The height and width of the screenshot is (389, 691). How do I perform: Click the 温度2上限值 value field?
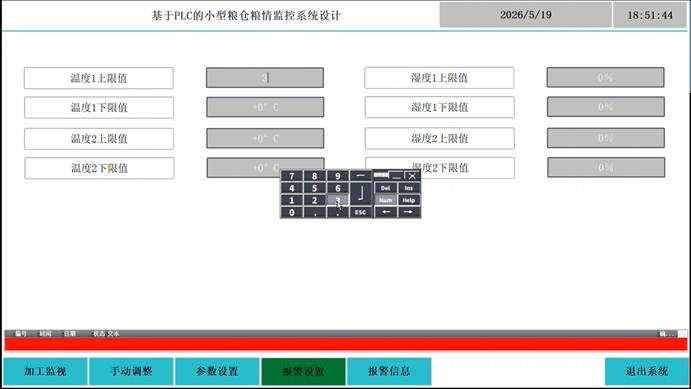coord(265,138)
